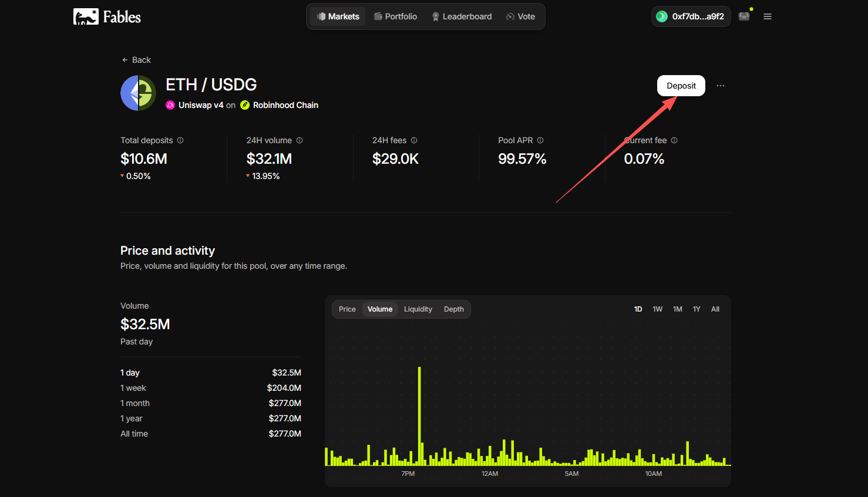Click the tallest volume bar in chart
Viewport: 868px width, 497px height.
419,416
